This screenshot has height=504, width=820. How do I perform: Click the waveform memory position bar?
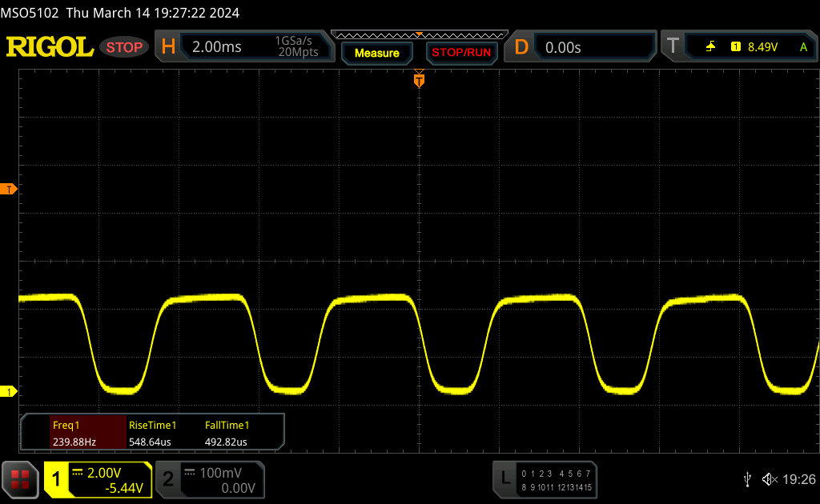click(x=419, y=34)
